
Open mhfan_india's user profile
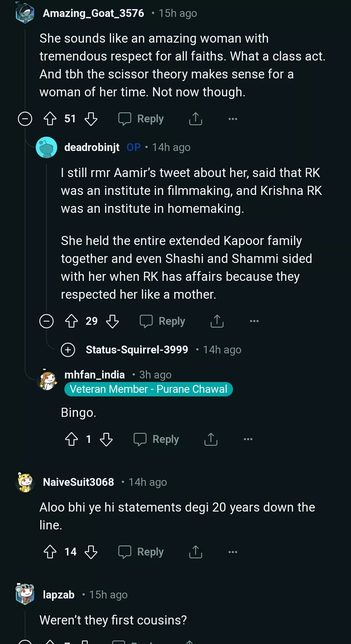[95, 375]
